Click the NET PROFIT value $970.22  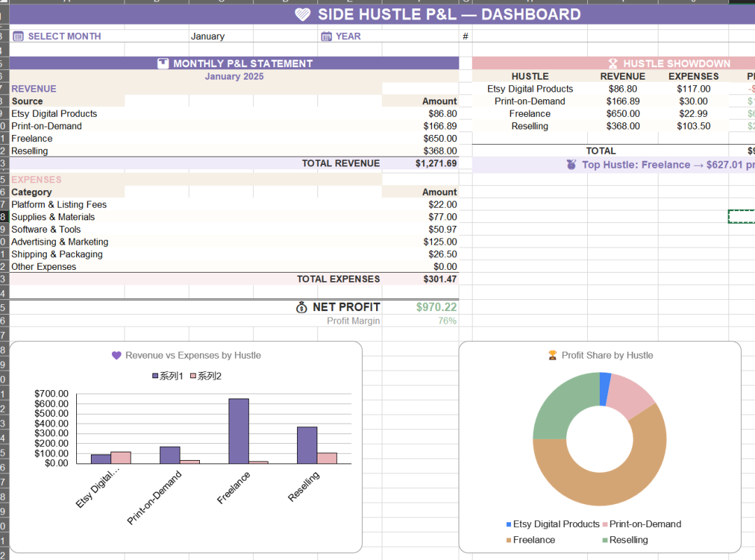436,307
